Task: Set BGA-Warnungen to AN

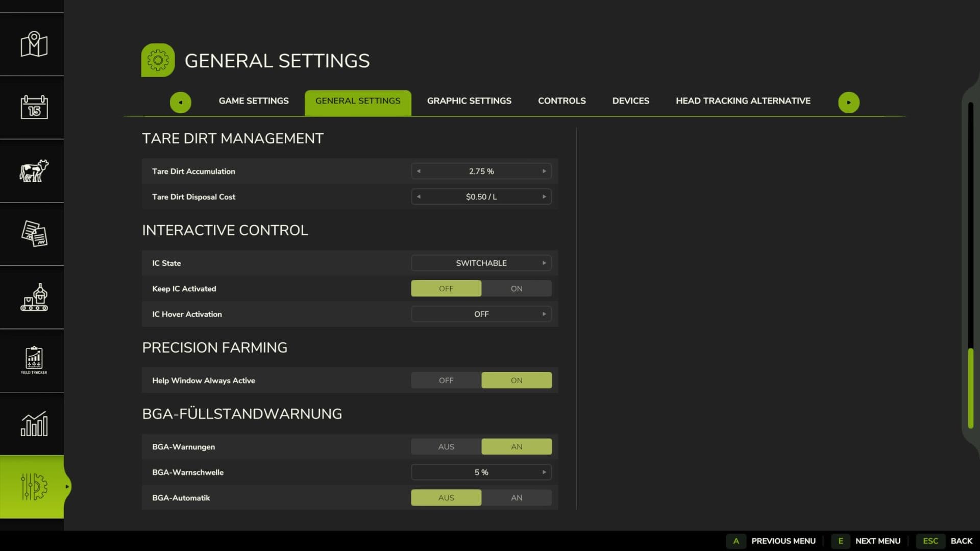Action: click(x=517, y=447)
